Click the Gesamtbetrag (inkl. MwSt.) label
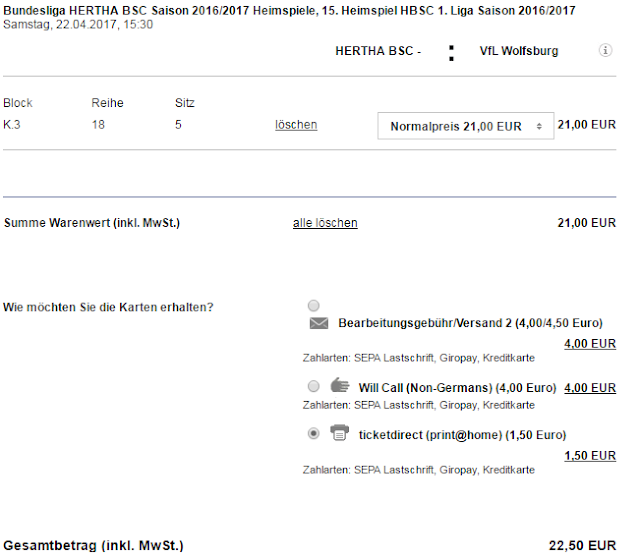640x560 pixels. (x=93, y=545)
